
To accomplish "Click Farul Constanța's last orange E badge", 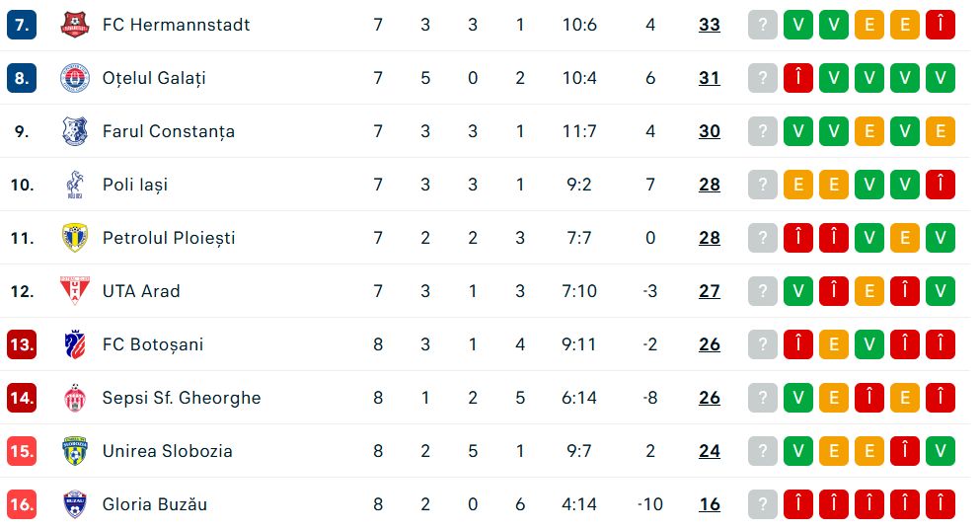I will point(940,131).
